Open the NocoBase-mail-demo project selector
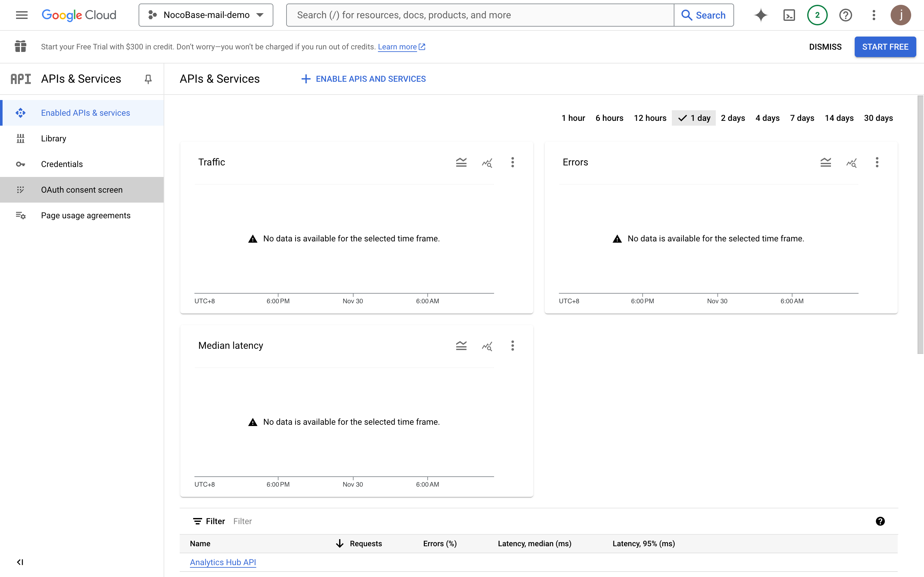 (206, 15)
